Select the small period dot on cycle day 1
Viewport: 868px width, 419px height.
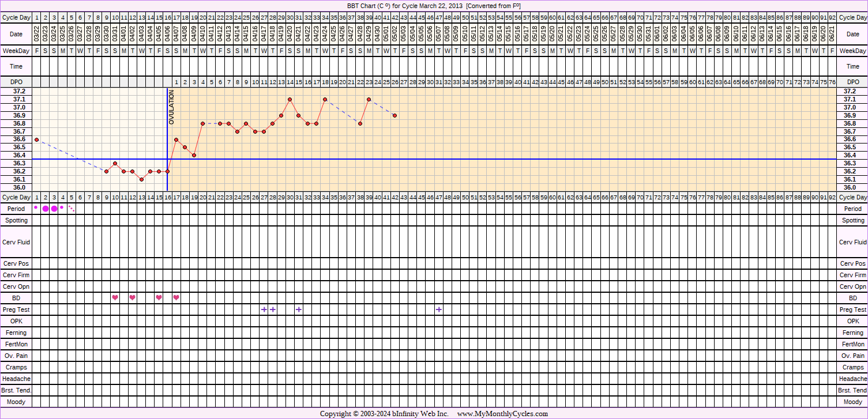tap(36, 207)
